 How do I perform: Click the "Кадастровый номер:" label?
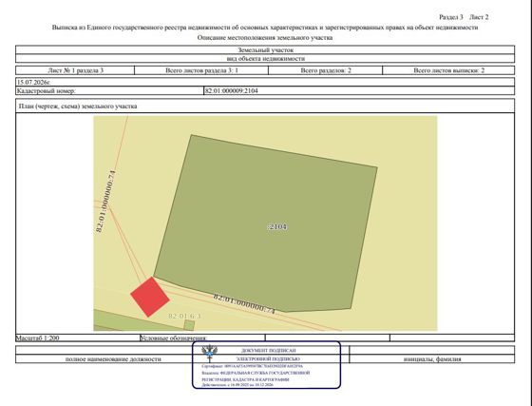pyautogui.click(x=46, y=91)
